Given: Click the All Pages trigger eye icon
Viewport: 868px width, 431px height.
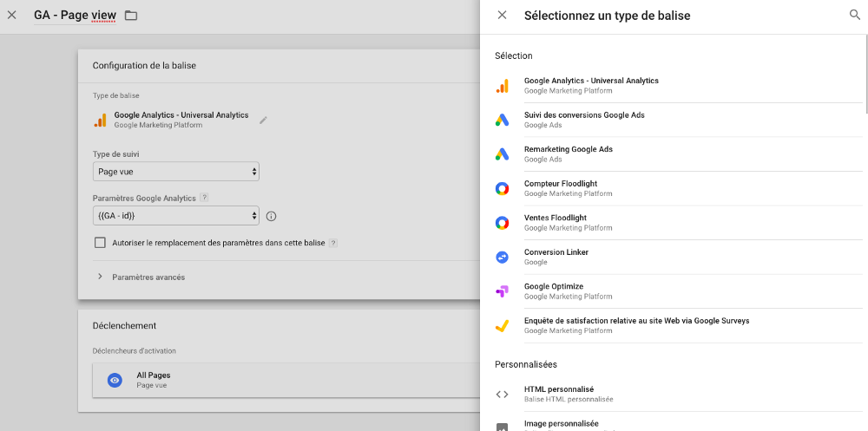Looking at the screenshot, I should [x=115, y=380].
